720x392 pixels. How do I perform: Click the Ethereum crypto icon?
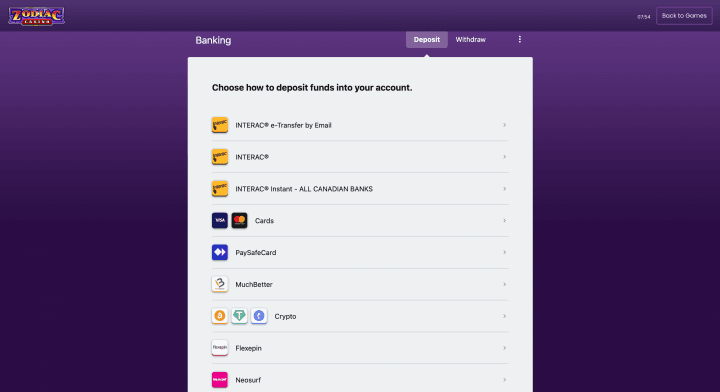point(259,316)
